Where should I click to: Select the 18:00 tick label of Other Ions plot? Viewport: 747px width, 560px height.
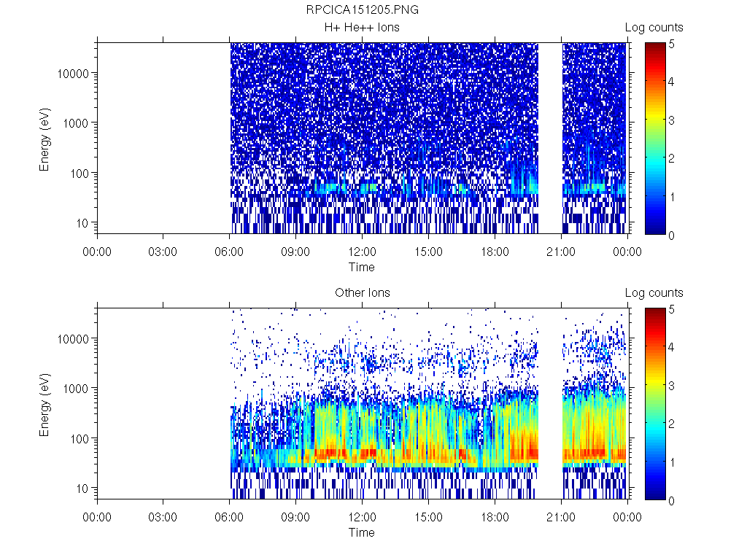point(495,517)
